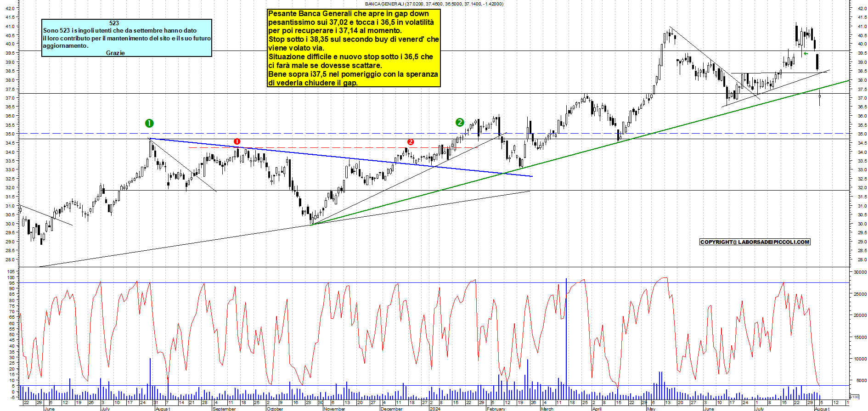Click the 95 oscillator scale label

coord(12,283)
